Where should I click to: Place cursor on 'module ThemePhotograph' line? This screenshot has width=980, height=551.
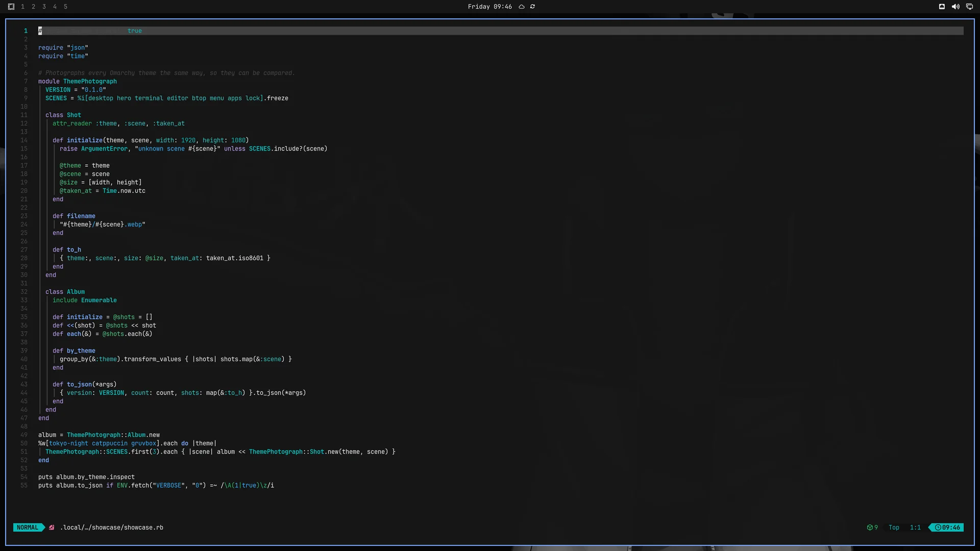coord(78,81)
